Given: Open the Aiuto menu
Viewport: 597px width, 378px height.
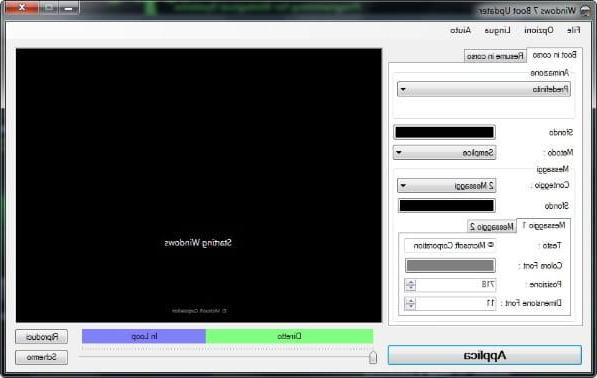Looking at the screenshot, I should [x=460, y=30].
